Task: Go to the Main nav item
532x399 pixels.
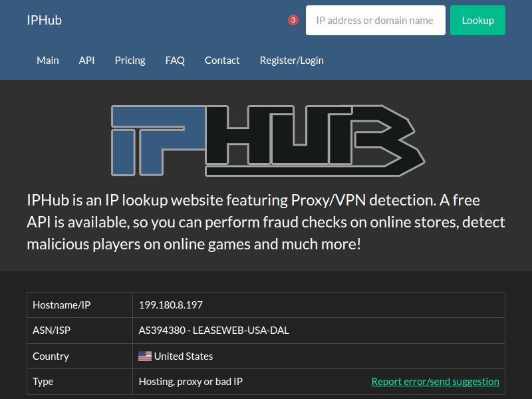Action: point(48,60)
